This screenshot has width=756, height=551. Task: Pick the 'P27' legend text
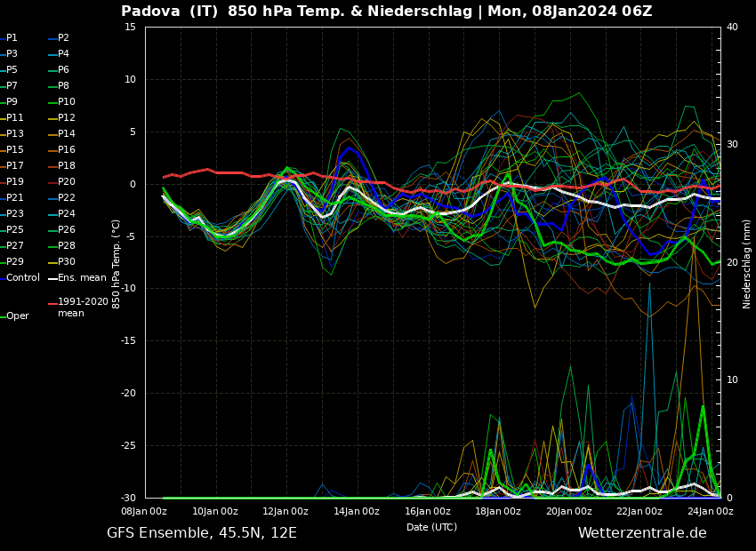pos(15,245)
